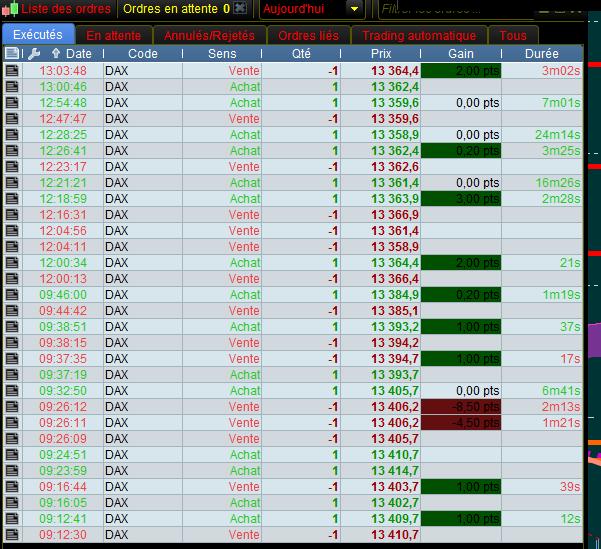The width and height of the screenshot is (601, 549).
Task: Click price 13 385,1 in the list
Action: click(x=395, y=311)
